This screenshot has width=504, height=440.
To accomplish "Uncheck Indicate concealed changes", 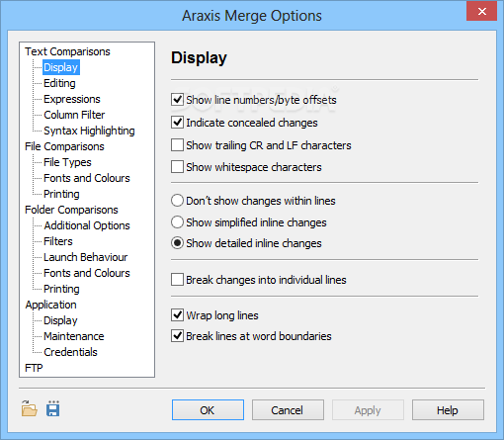I will pos(177,123).
